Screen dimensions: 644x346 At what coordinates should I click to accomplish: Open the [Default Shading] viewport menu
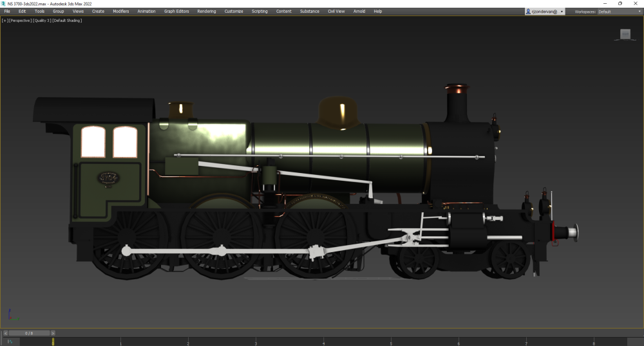click(67, 21)
